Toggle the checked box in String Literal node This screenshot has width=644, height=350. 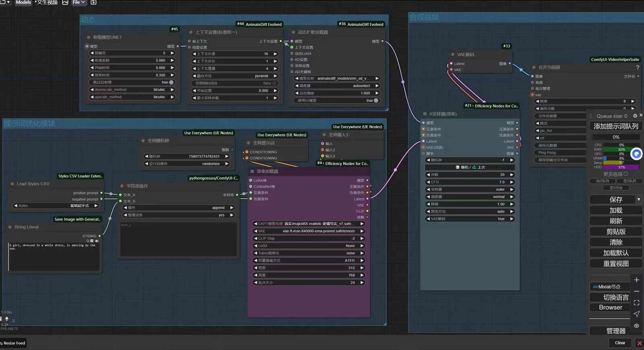click(x=92, y=241)
